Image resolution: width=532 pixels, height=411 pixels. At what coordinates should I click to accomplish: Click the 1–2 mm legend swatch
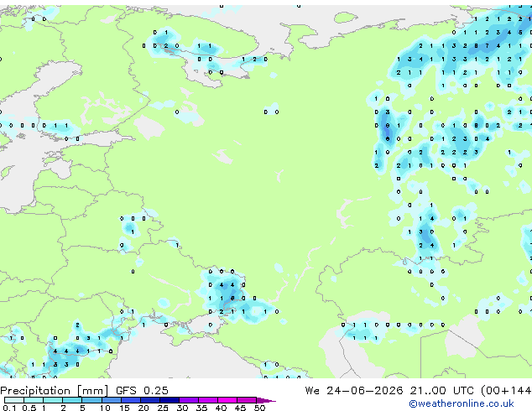[53, 400]
